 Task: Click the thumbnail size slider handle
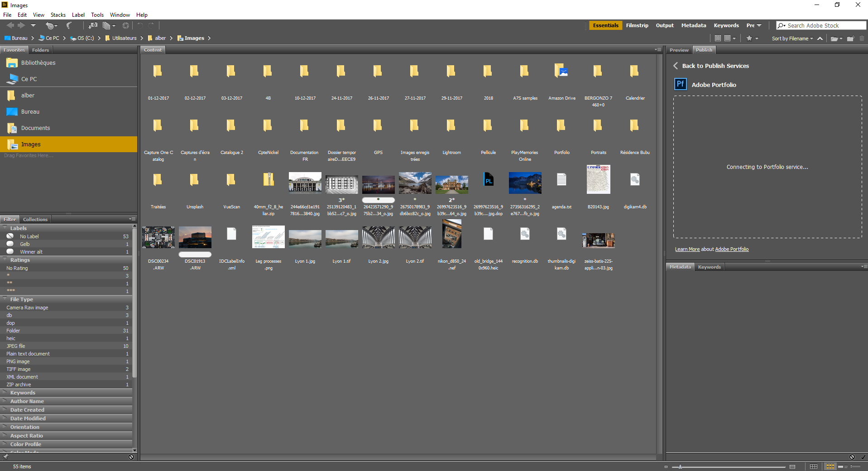(x=680, y=466)
